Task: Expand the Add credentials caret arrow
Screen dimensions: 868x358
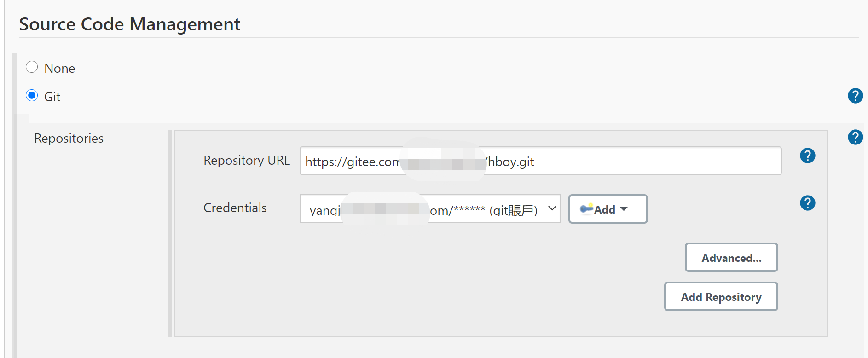Action: (624, 209)
